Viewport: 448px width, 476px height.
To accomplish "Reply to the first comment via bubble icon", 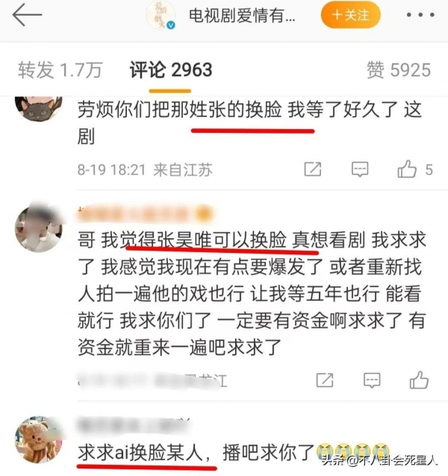I will point(360,169).
